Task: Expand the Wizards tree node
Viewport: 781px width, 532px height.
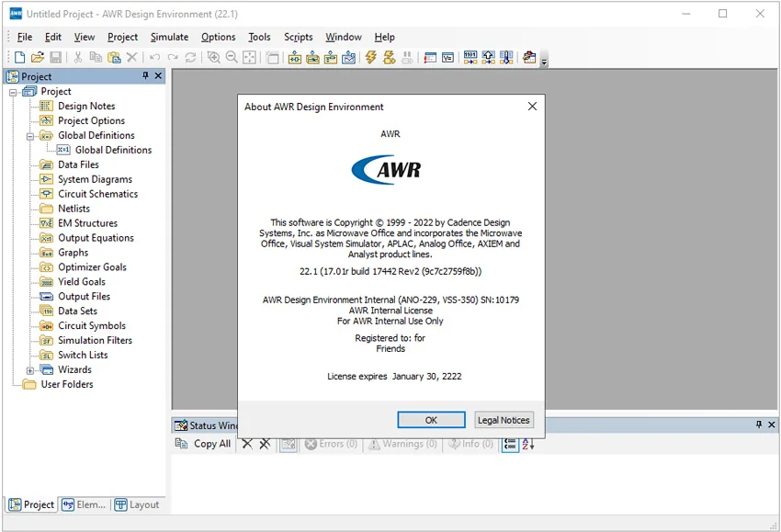Action: tap(30, 370)
